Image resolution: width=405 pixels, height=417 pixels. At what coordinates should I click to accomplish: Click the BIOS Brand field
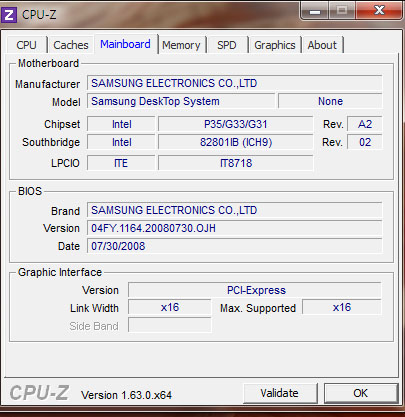click(235, 210)
